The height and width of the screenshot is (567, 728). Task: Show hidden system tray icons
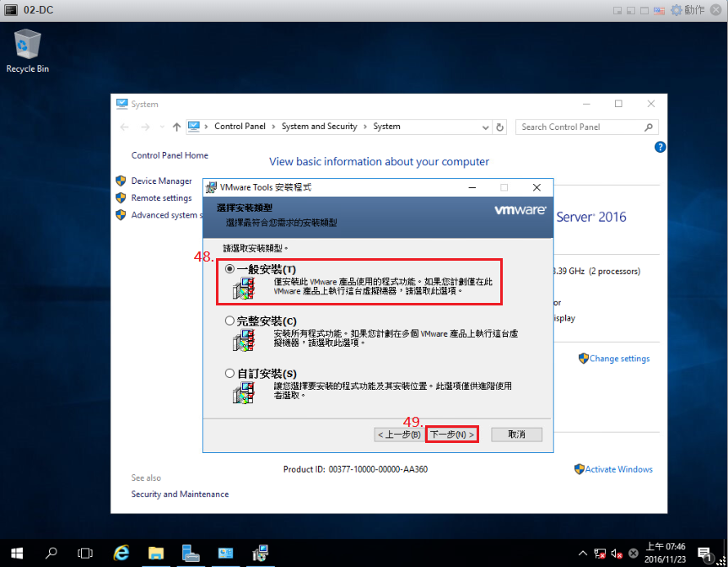click(582, 553)
